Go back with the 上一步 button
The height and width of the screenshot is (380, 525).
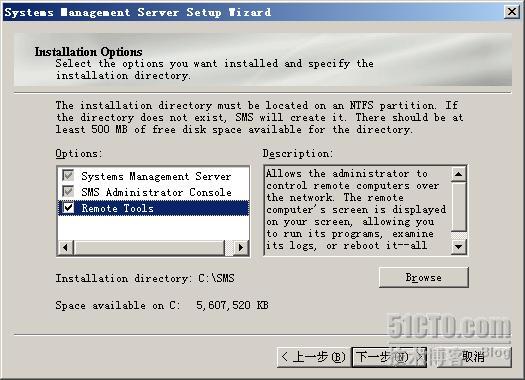[314, 357]
